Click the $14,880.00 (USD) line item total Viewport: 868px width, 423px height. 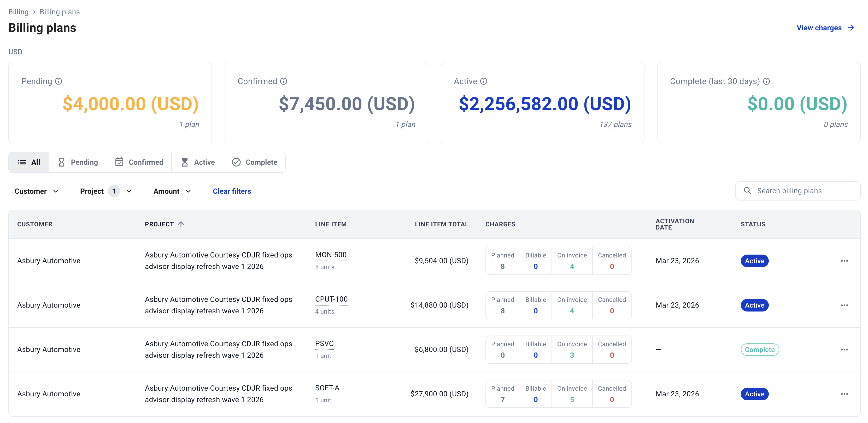[439, 306]
